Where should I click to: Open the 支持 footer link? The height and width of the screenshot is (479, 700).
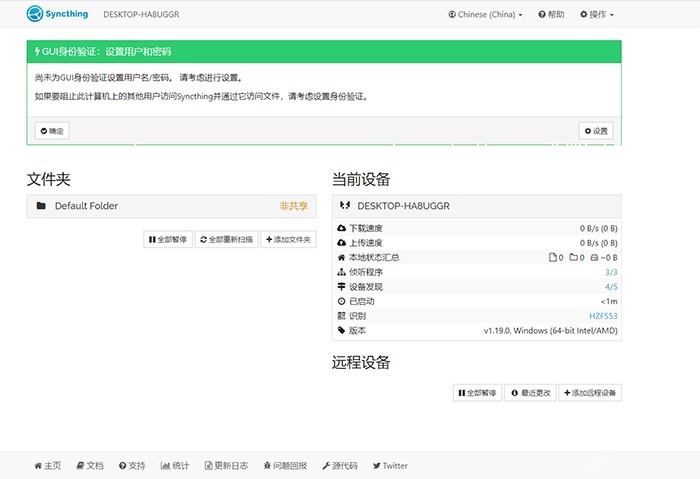coord(132,466)
